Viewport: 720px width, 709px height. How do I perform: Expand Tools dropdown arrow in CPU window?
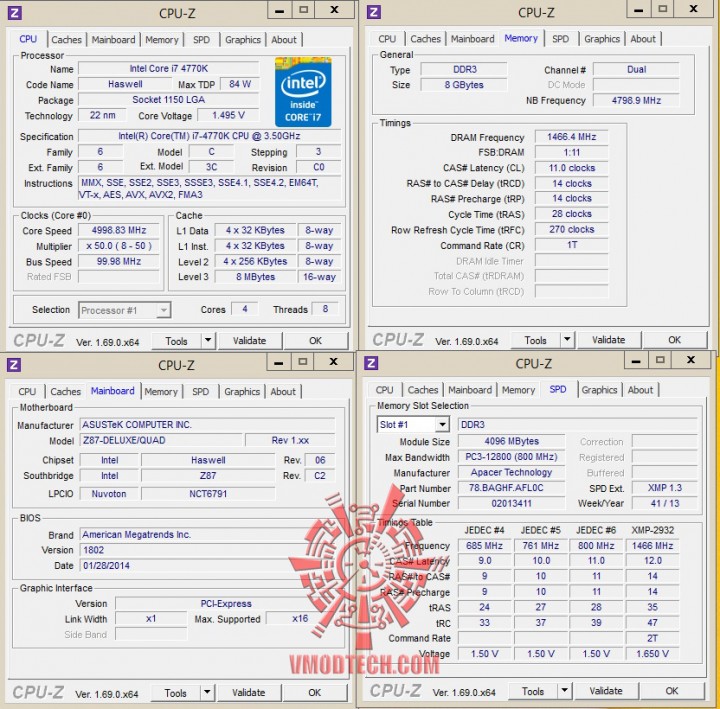coord(208,341)
